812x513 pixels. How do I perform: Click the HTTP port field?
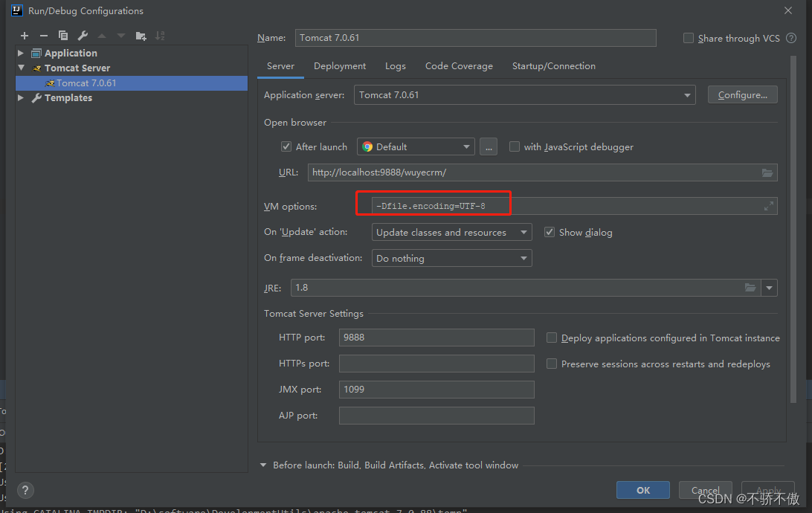436,338
